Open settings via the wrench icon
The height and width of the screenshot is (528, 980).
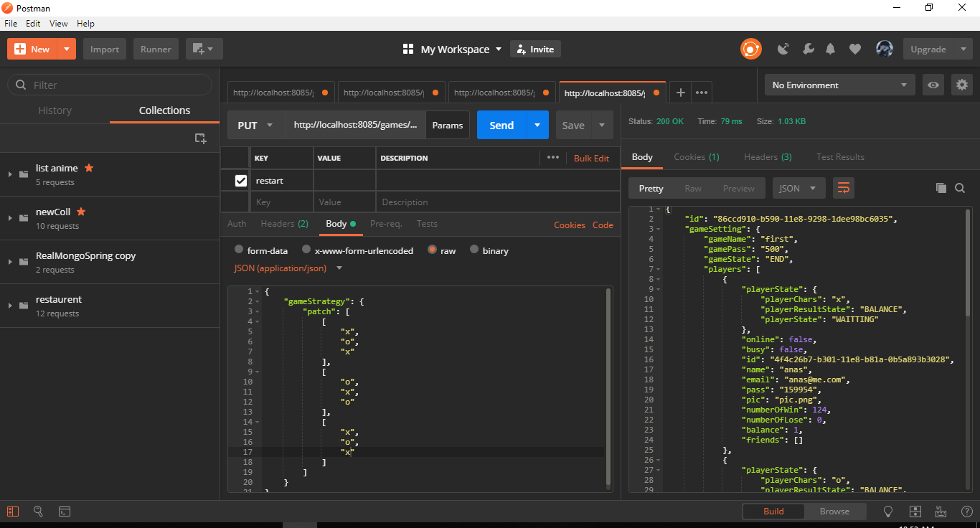[x=808, y=49]
